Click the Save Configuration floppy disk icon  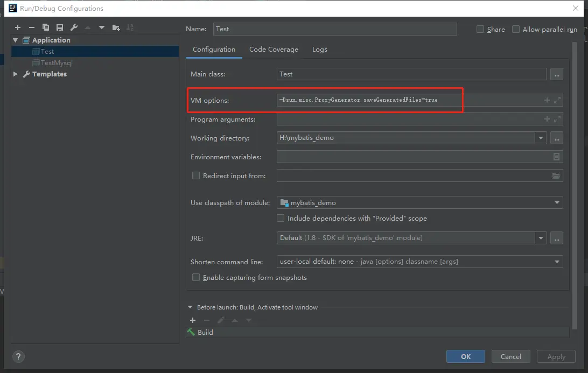point(60,27)
